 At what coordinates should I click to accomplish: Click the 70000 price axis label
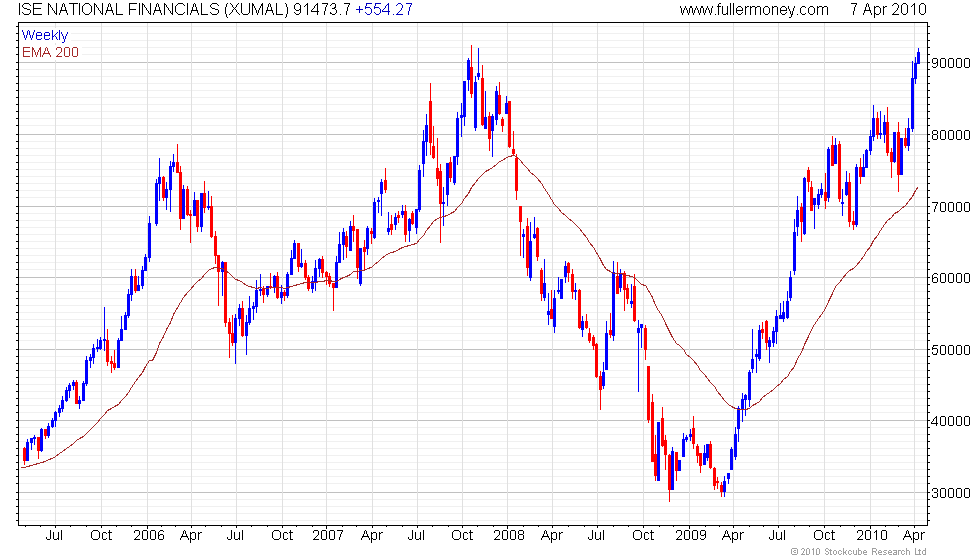coord(951,207)
